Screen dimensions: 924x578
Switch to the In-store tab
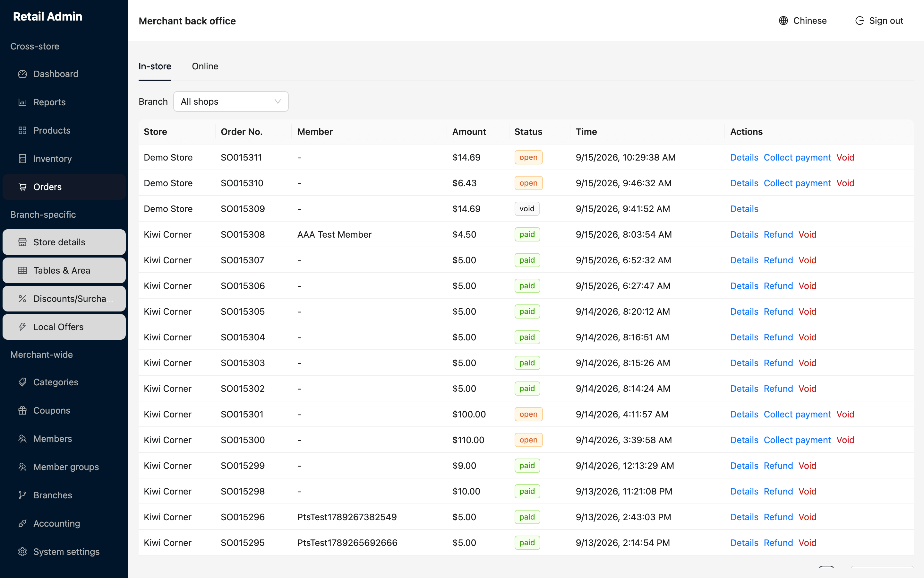click(x=155, y=66)
